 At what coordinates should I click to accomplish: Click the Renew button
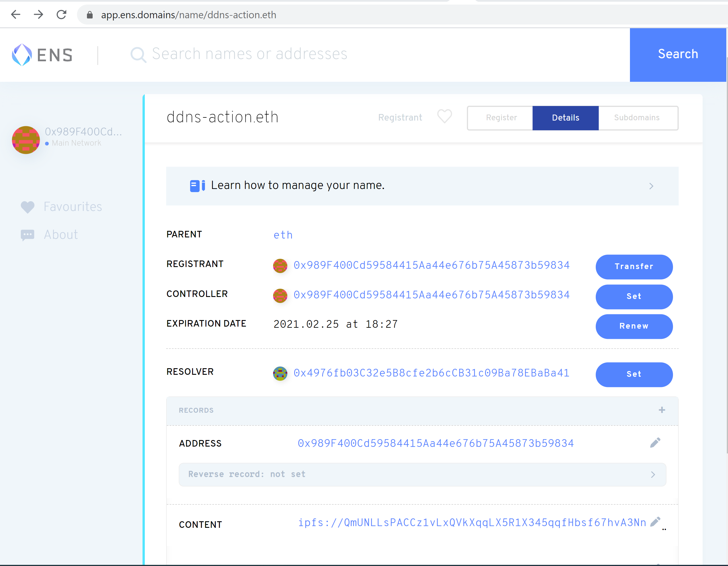pyautogui.click(x=634, y=327)
